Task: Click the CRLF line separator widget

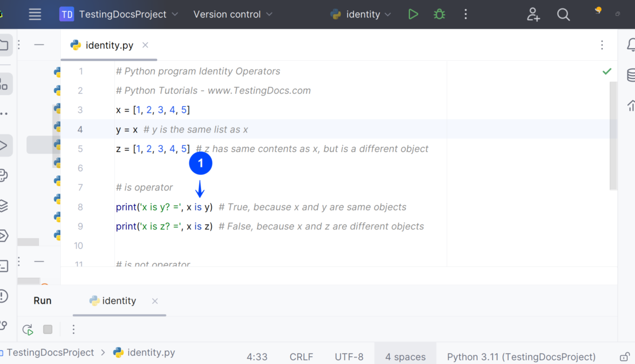Action: (x=301, y=357)
